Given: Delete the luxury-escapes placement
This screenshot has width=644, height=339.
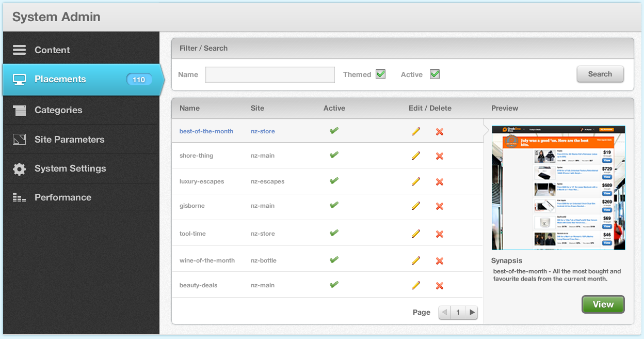Looking at the screenshot, I should pos(440,182).
